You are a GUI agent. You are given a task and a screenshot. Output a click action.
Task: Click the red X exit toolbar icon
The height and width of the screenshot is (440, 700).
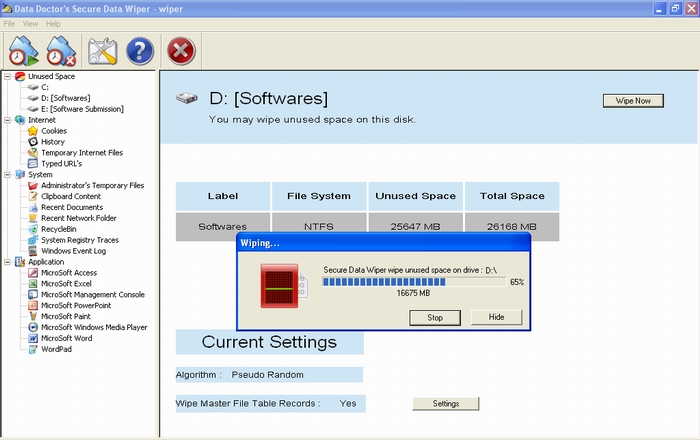pos(181,49)
